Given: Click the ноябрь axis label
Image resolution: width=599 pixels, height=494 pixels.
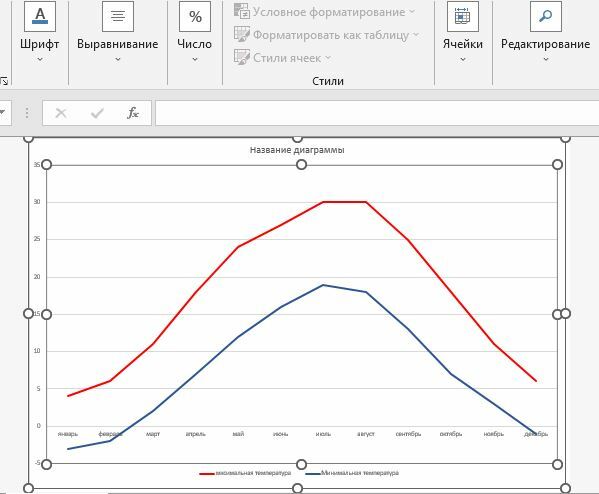Looking at the screenshot, I should [494, 434].
